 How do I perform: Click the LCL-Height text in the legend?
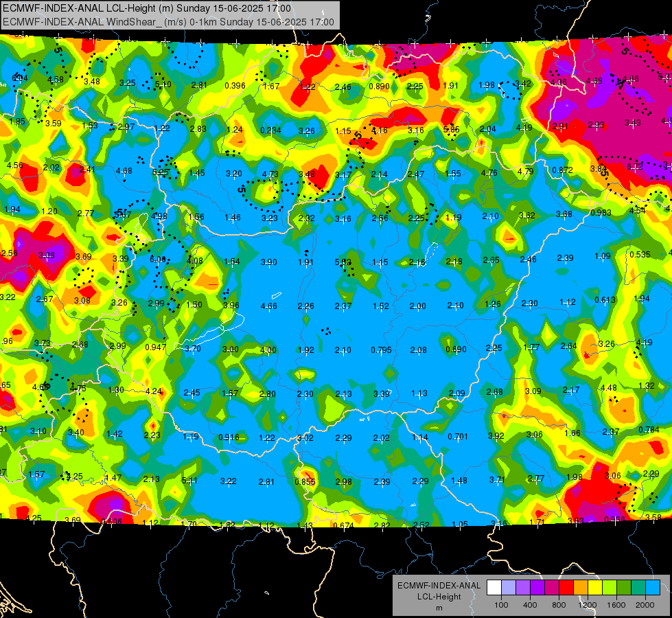(439, 597)
